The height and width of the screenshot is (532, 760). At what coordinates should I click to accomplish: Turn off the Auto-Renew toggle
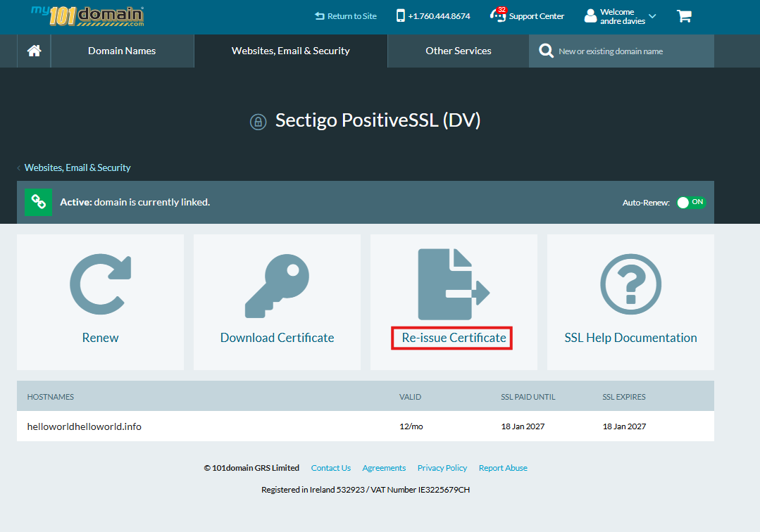[x=690, y=202]
